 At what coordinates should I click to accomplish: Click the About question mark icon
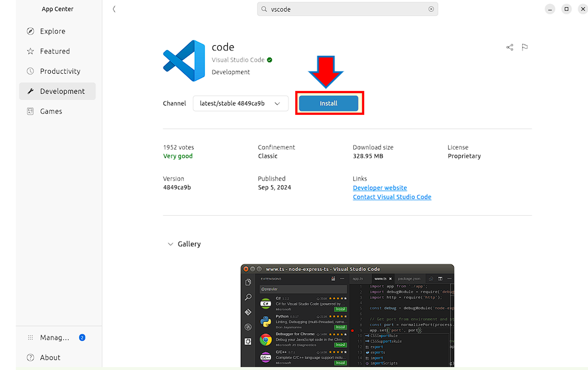click(29, 358)
